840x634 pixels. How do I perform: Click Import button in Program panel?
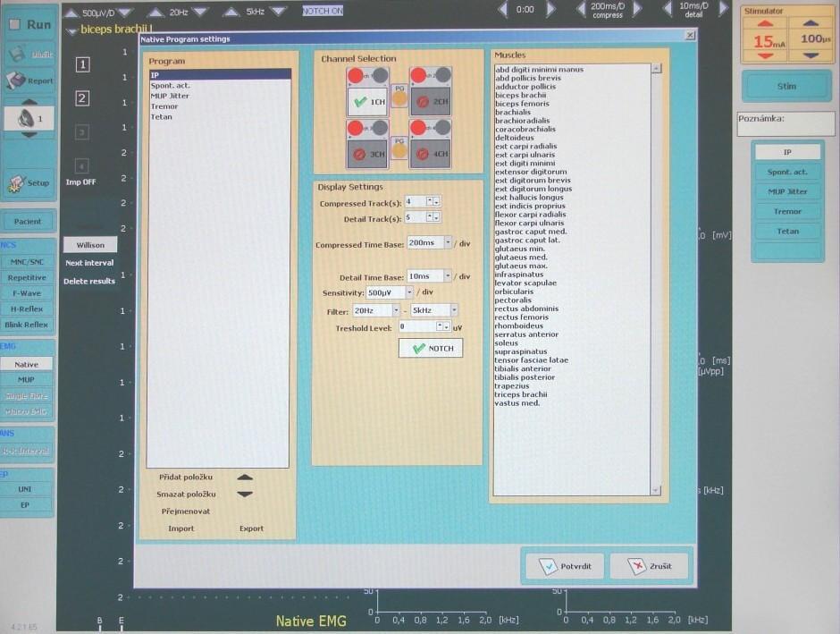tap(181, 528)
